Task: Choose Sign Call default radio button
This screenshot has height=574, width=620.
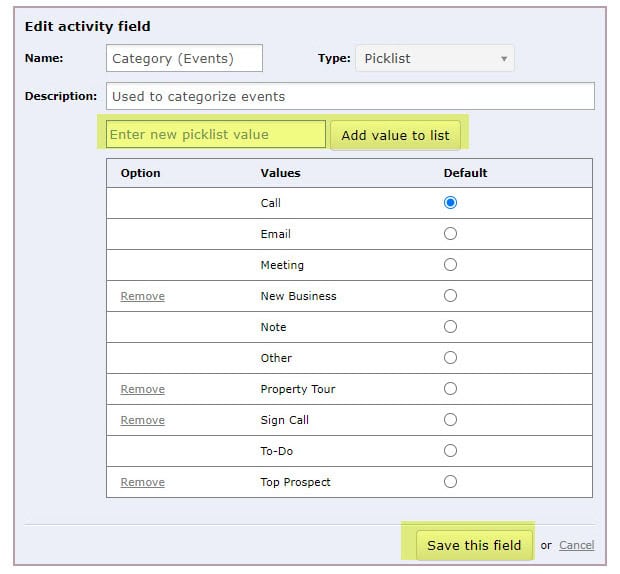Action: 450,419
